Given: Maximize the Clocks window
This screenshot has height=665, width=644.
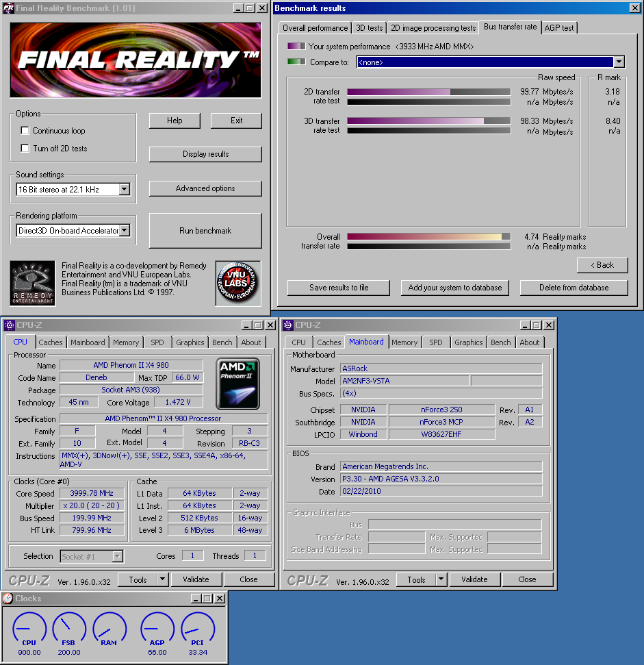Looking at the screenshot, I should tap(207, 599).
